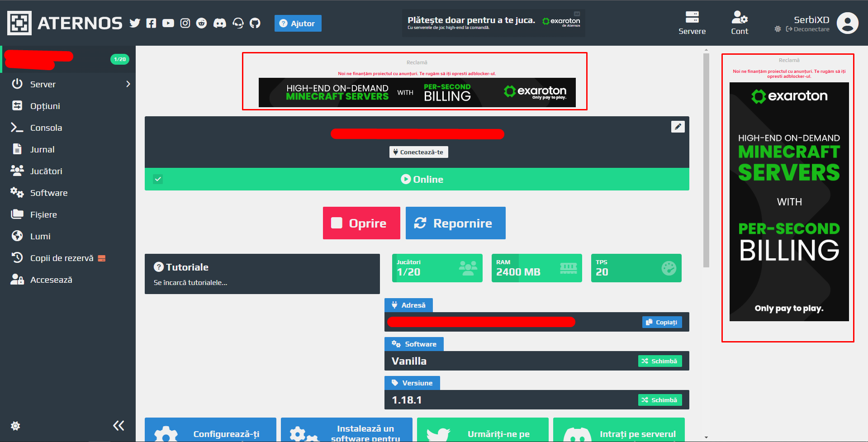Collapse the sidebar with the double-chevron icon
The height and width of the screenshot is (442, 868).
pos(119,425)
